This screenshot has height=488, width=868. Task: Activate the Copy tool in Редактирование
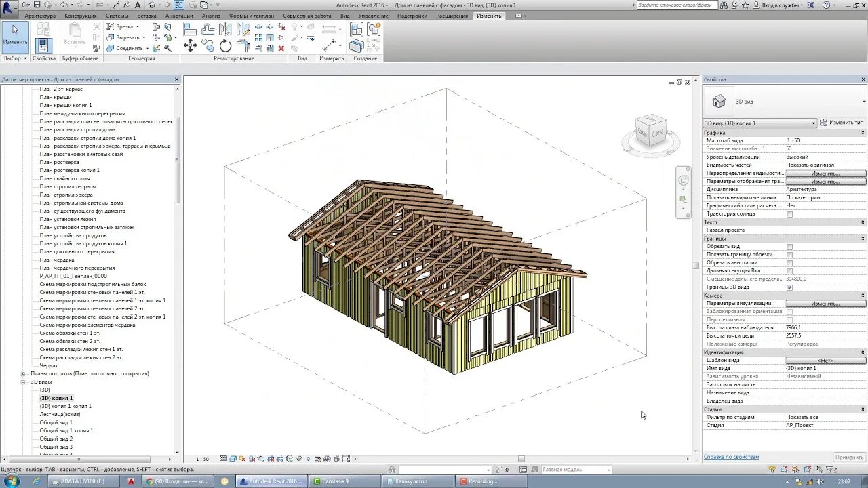[x=208, y=45]
